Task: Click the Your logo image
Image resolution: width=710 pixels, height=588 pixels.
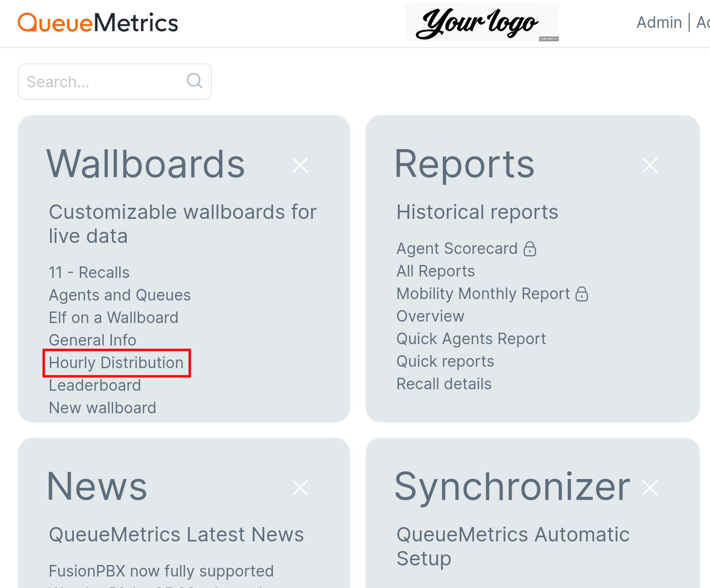Action: (x=482, y=22)
